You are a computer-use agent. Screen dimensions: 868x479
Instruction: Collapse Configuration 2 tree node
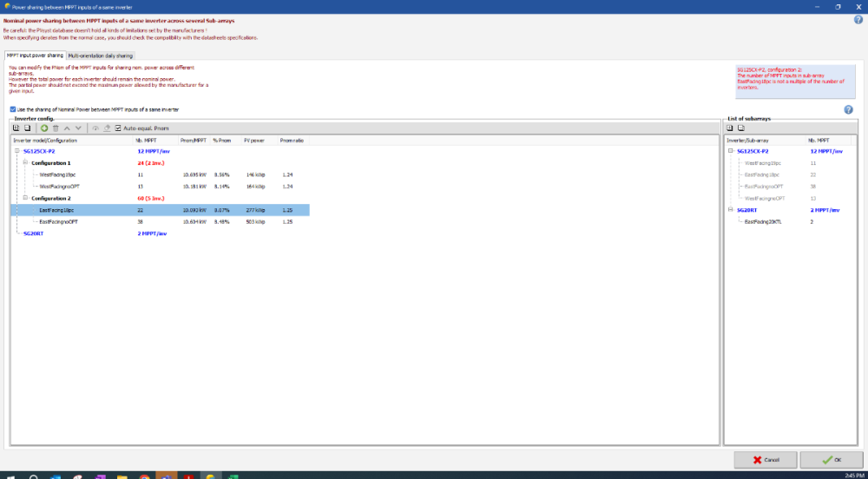coord(25,198)
